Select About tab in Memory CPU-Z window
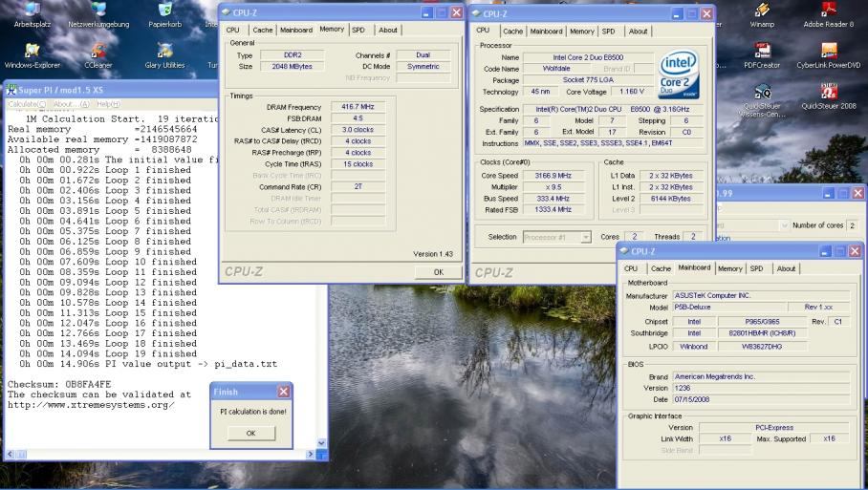Screen dimensions: 868x490 pos(388,30)
